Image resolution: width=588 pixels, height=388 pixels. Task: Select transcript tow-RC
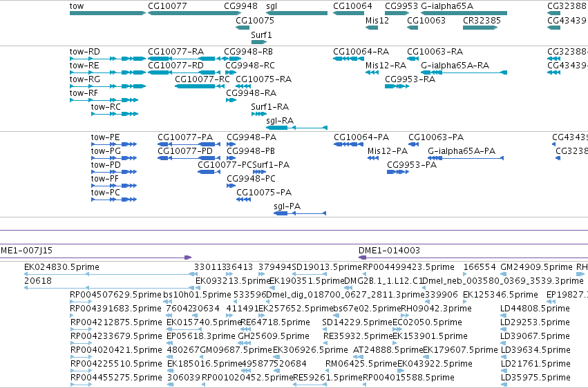115,114
